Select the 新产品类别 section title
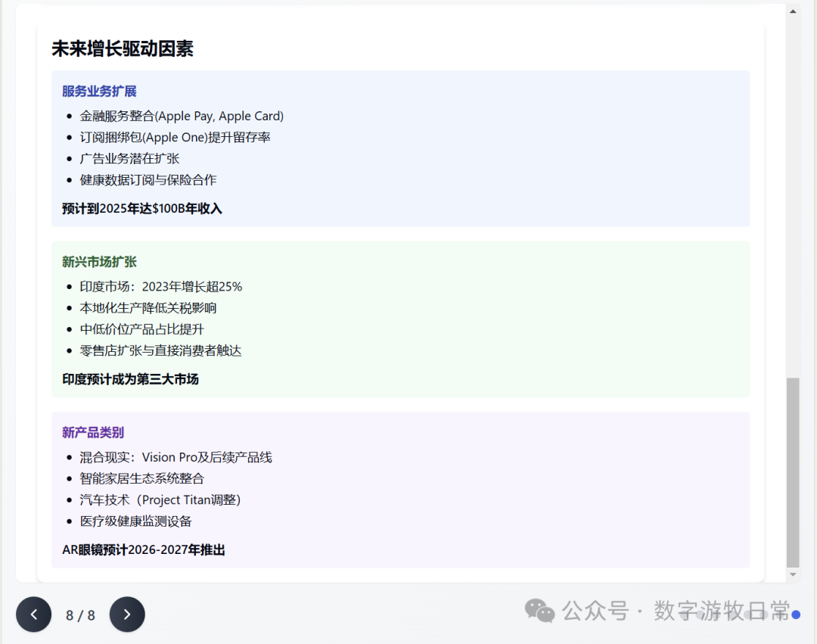The width and height of the screenshot is (817, 644). pyautogui.click(x=93, y=433)
